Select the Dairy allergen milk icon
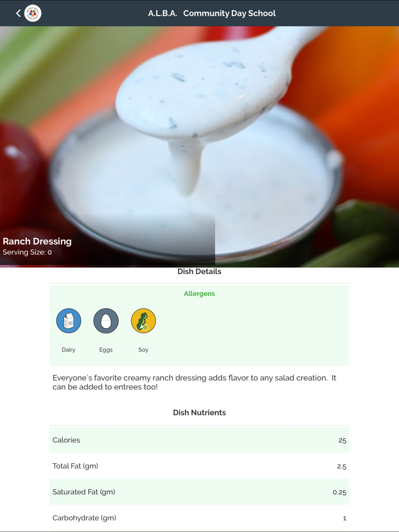Image resolution: width=399 pixels, height=532 pixels. [x=69, y=321]
